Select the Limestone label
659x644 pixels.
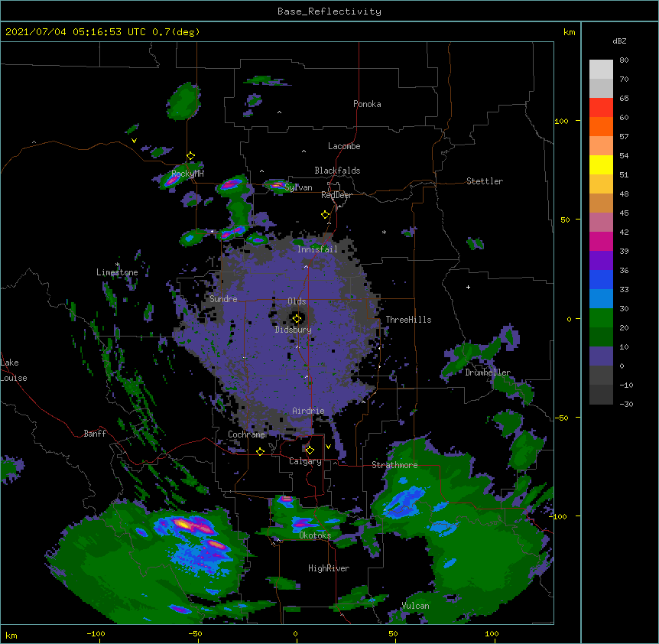coord(117,272)
